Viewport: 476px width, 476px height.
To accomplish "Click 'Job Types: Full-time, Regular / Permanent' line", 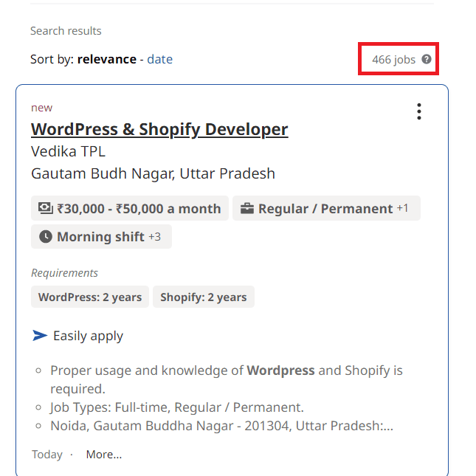I will (x=177, y=407).
